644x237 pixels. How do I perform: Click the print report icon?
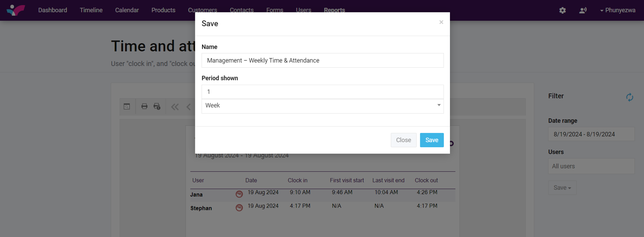(144, 106)
